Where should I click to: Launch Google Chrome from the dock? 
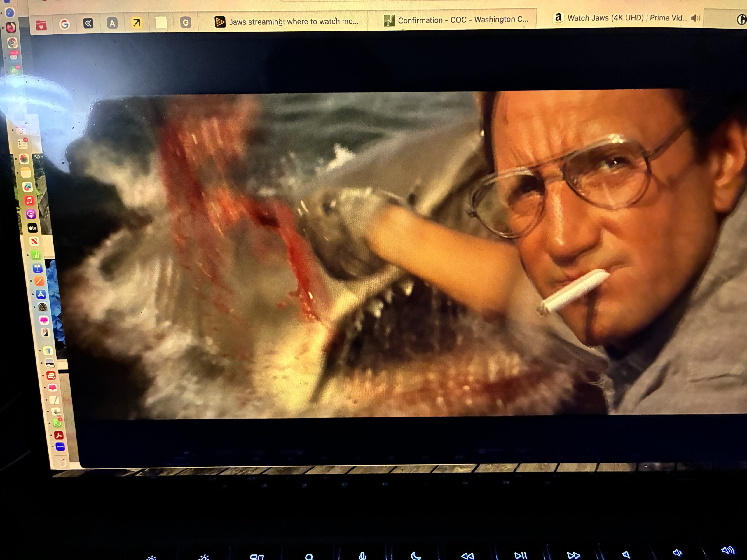pyautogui.click(x=12, y=43)
